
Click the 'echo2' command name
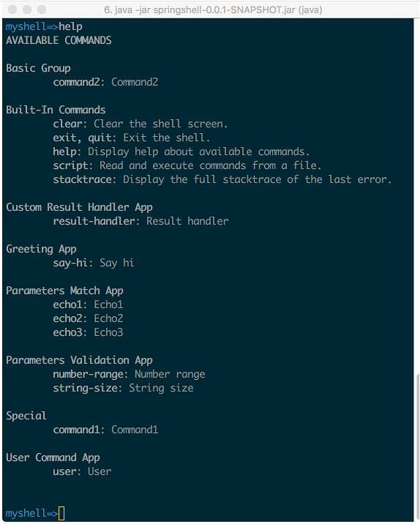coord(67,318)
